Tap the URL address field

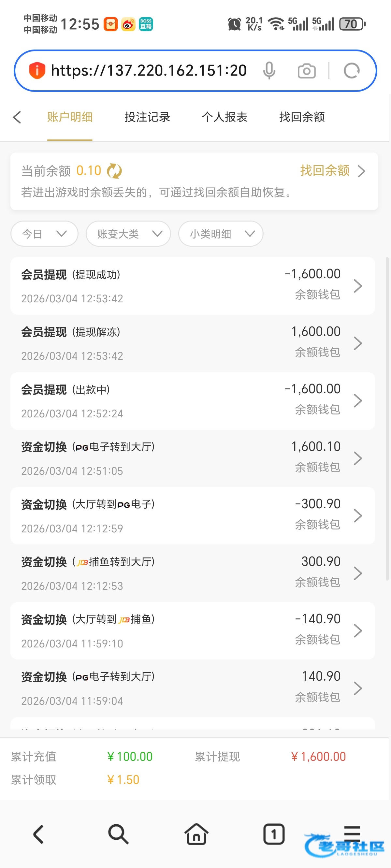pos(149,71)
